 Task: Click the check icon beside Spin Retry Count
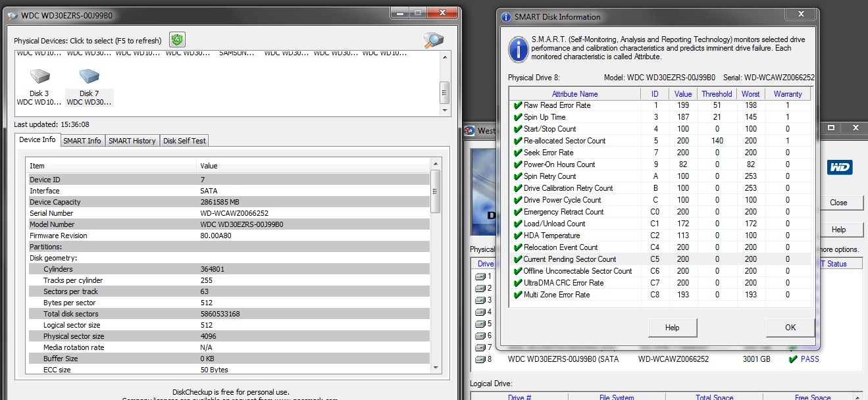coord(518,176)
